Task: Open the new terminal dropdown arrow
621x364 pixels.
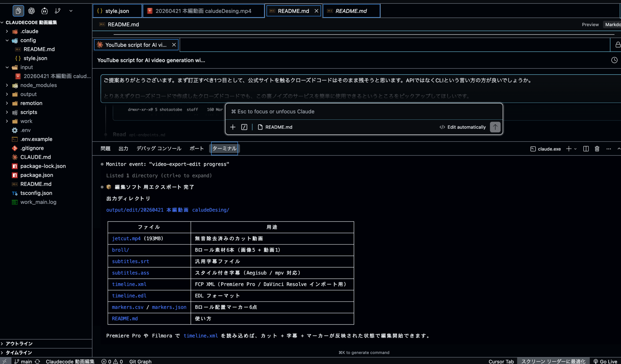Action: click(x=575, y=149)
